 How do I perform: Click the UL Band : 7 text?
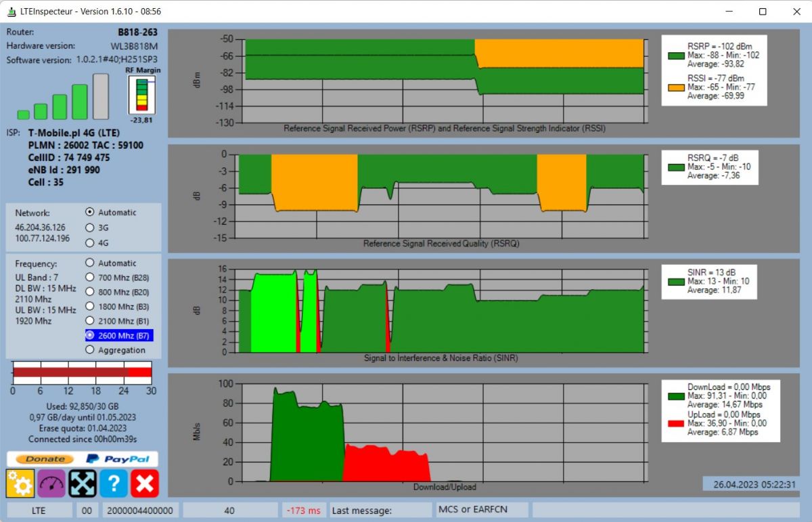[37, 278]
